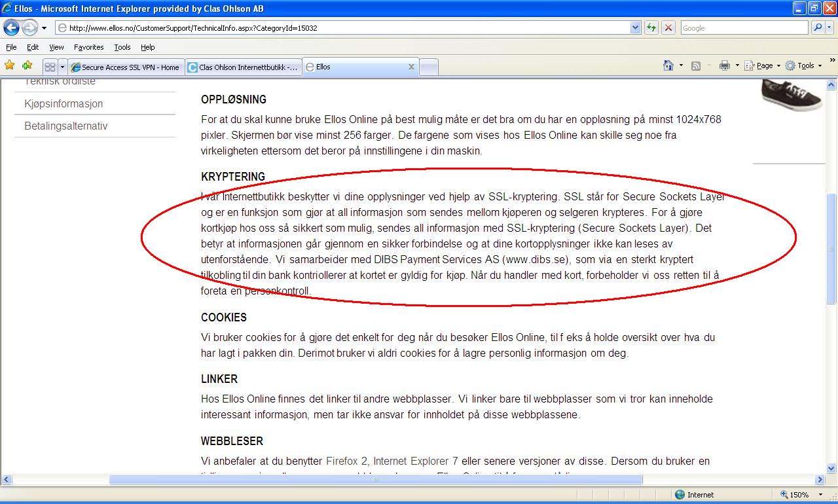Start search with the magnifier icon
Viewport: 838px width, 504px height.
817,28
